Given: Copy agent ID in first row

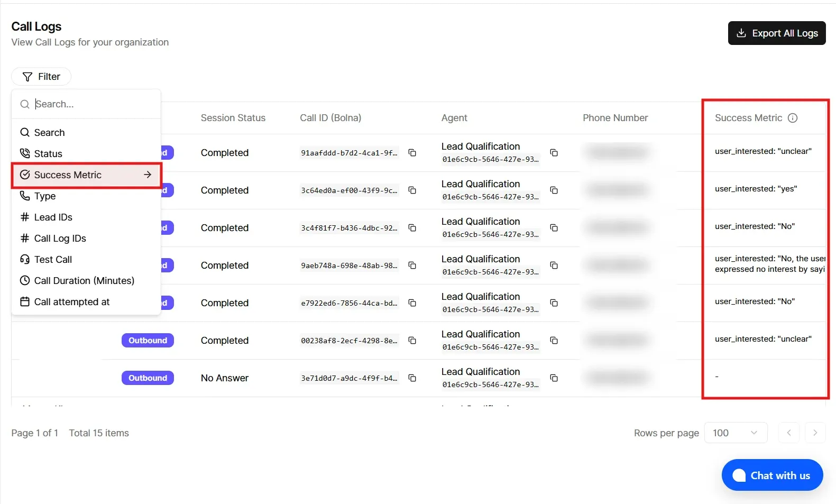Looking at the screenshot, I should [x=554, y=153].
